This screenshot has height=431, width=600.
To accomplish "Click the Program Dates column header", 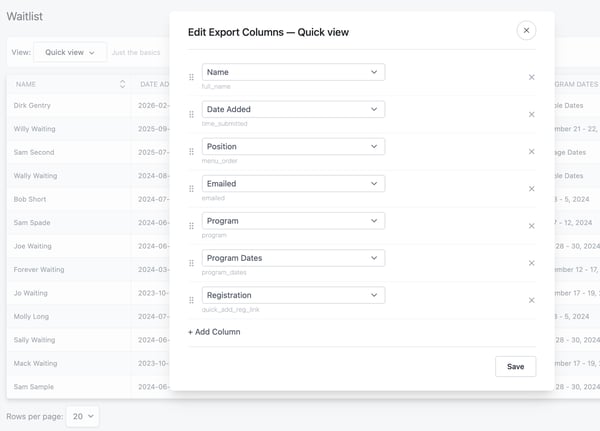I will 576,84.
